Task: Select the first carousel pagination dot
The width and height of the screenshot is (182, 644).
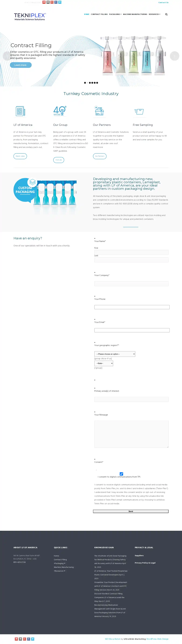Action: pyautogui.click(x=85, y=83)
